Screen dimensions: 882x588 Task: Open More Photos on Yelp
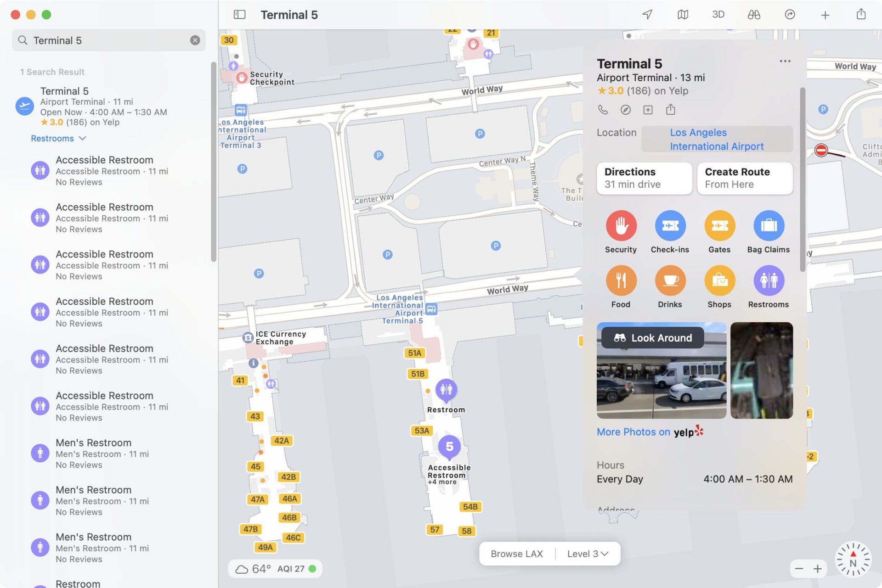pos(650,431)
